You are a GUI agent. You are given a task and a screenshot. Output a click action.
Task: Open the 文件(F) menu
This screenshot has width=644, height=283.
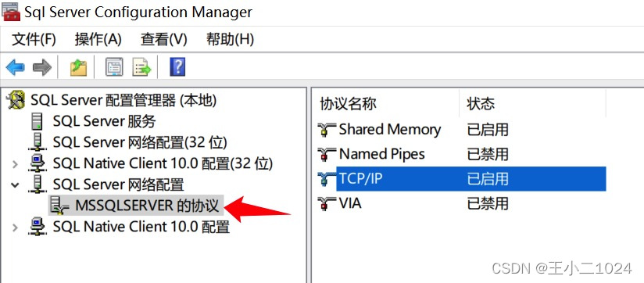[x=34, y=39]
